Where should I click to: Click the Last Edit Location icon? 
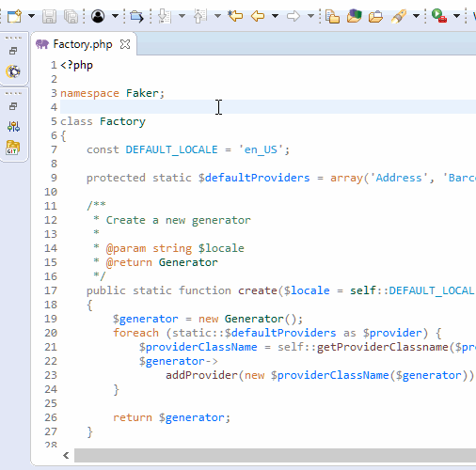pos(235,16)
